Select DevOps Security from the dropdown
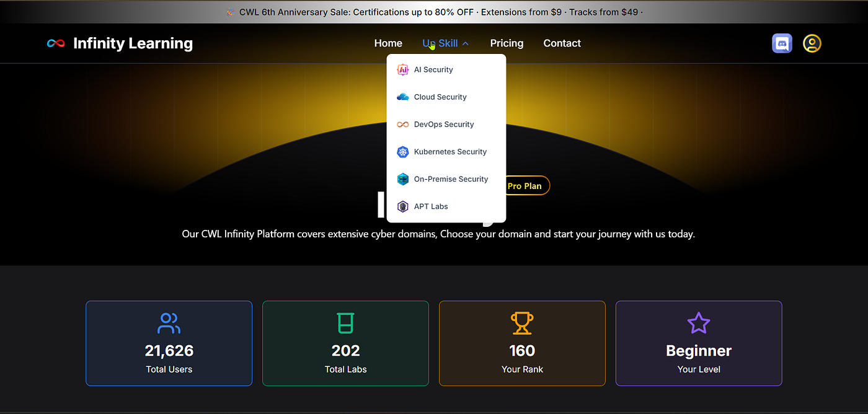Image resolution: width=868 pixels, height=414 pixels. (446, 125)
